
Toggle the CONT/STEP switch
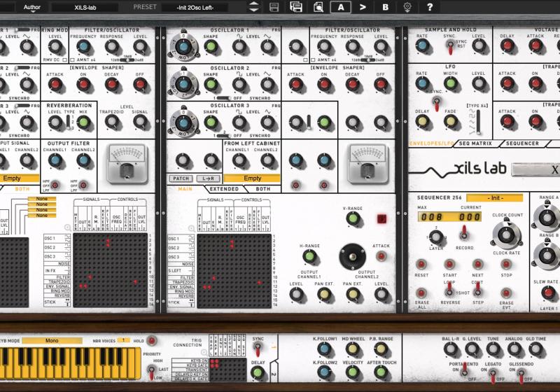[477, 290]
